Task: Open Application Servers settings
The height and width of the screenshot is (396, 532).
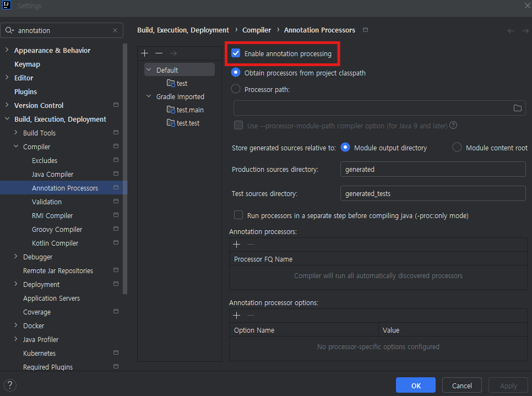Action: tap(52, 299)
